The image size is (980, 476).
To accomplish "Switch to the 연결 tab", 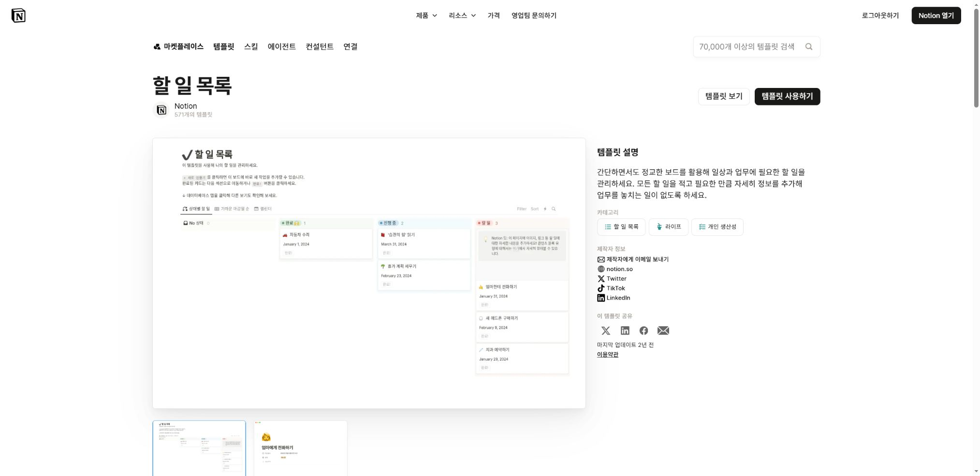I will tap(351, 47).
